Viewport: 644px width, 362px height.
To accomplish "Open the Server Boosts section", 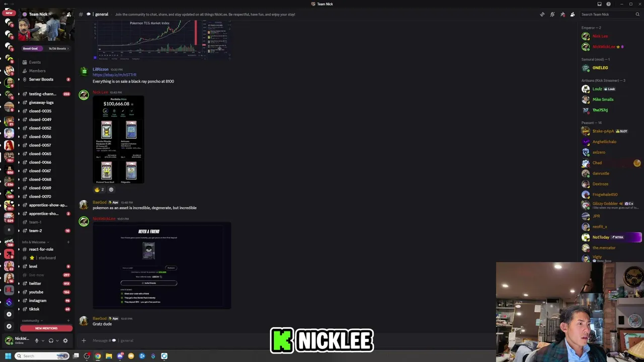I will 45,79.
